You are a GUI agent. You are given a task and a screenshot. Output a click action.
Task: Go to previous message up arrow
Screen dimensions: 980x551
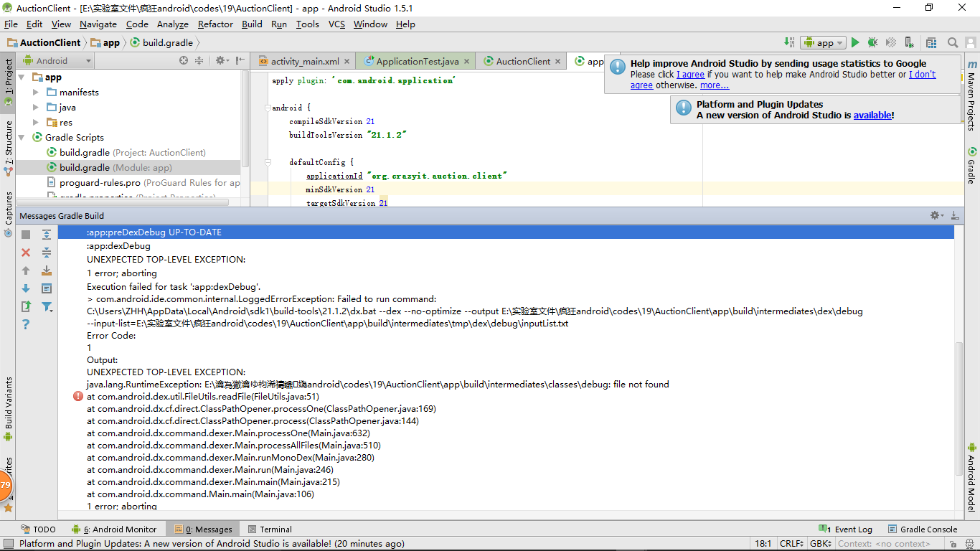(x=26, y=270)
